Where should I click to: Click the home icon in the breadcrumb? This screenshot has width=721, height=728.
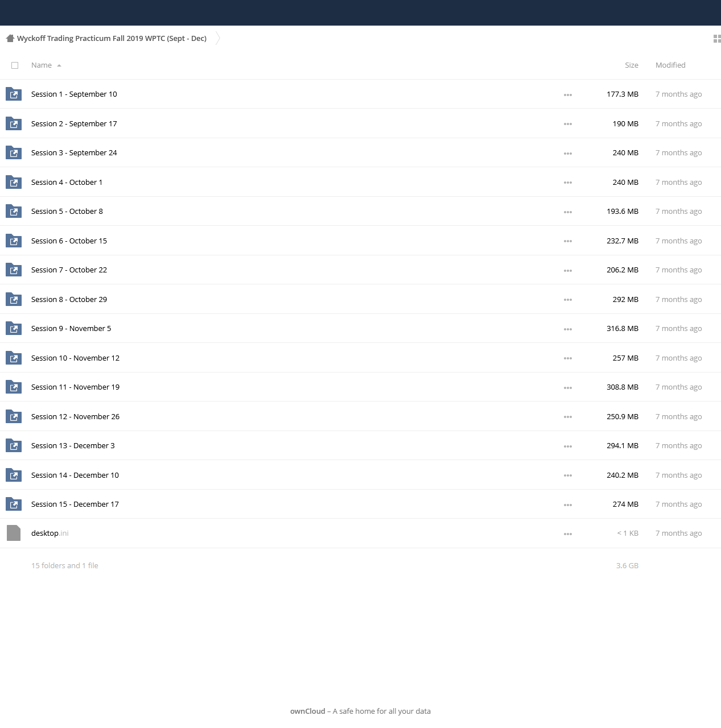coord(10,38)
